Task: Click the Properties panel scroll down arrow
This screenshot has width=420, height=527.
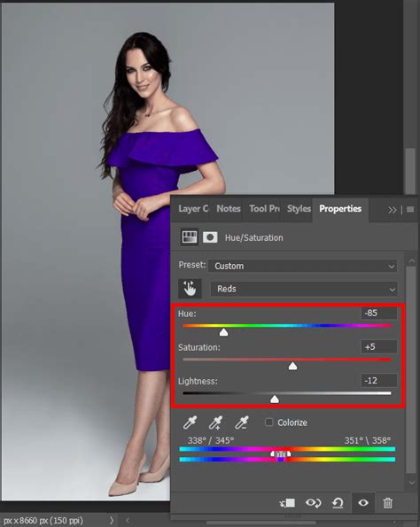Action: point(412,483)
